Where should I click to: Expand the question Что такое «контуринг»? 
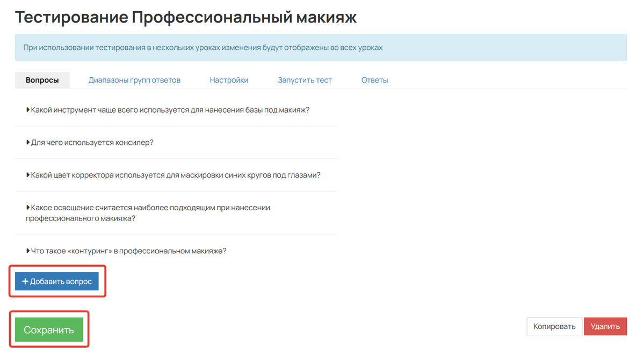126,251
